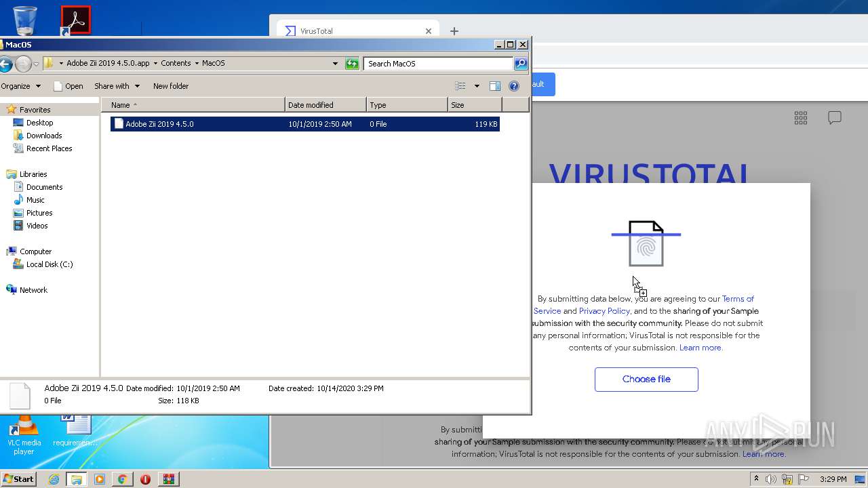Toggle the preview pane
868x488 pixels.
pyautogui.click(x=495, y=86)
